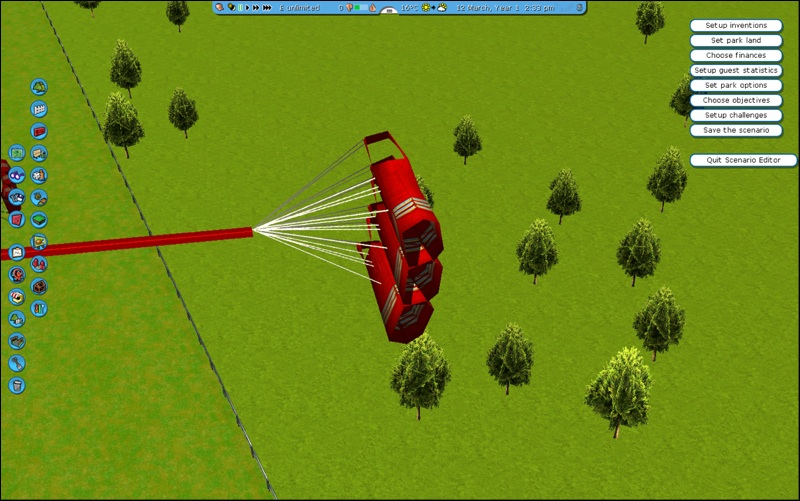The height and width of the screenshot is (501, 800).
Task: Click the hand icon in top bar
Action: coord(220,8)
